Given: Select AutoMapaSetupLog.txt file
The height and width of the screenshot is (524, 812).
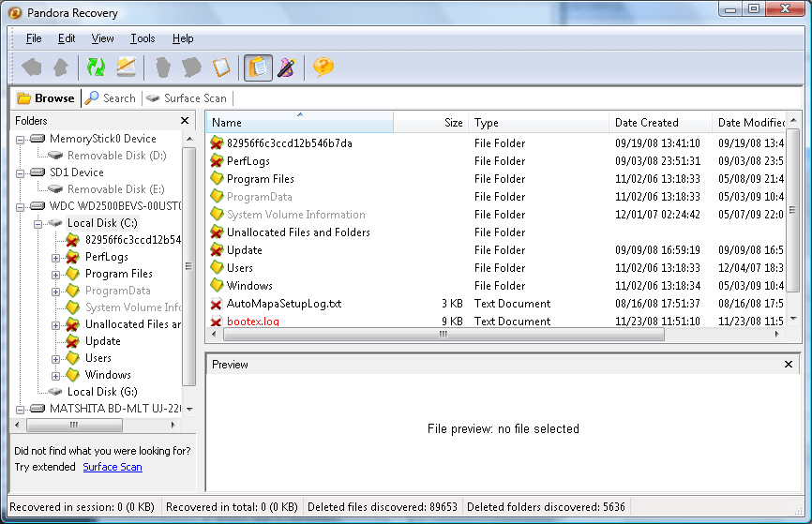Looking at the screenshot, I should (x=496, y=304).
